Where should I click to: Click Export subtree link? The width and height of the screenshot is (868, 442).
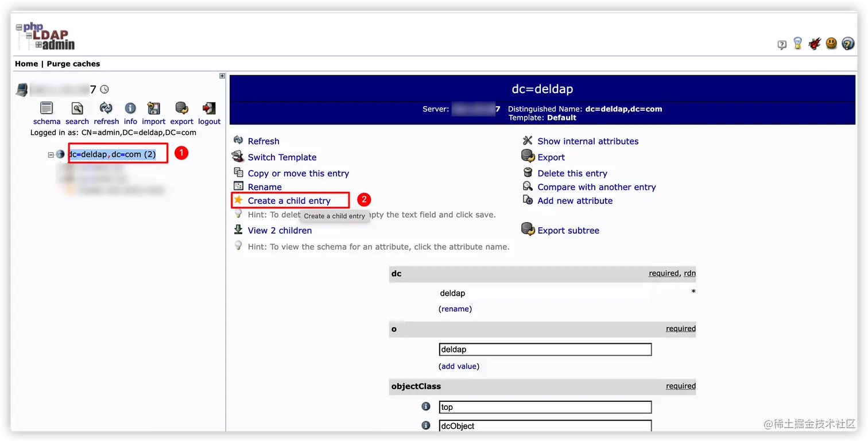[568, 231]
